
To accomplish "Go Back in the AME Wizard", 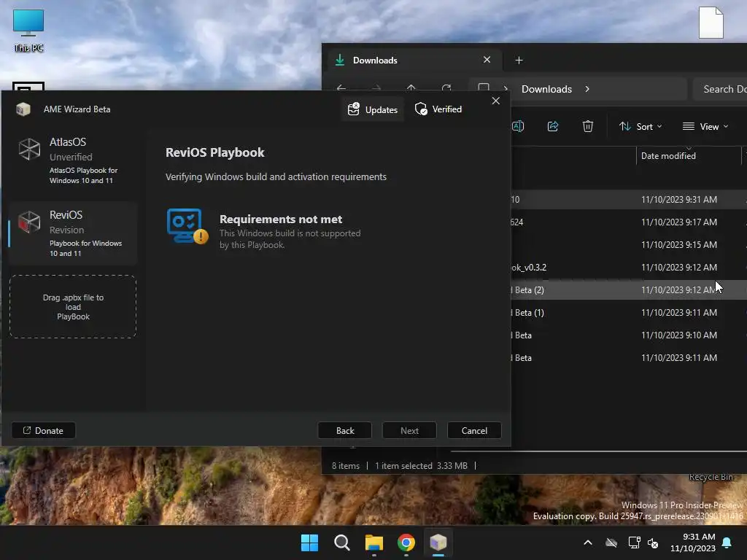I will pos(345,430).
